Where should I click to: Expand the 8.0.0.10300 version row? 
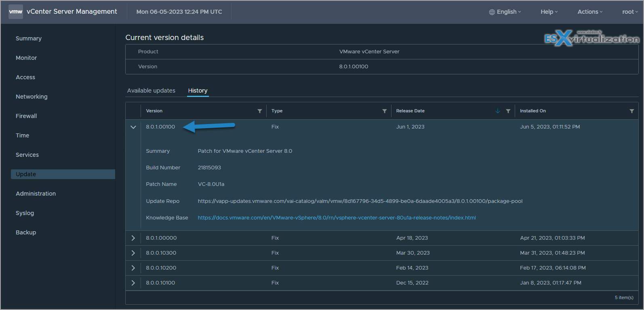[133, 253]
